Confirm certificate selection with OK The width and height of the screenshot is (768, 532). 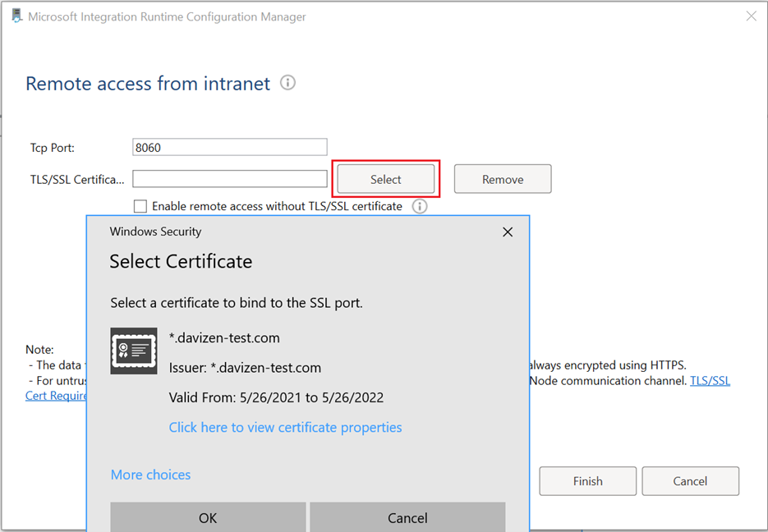207,517
